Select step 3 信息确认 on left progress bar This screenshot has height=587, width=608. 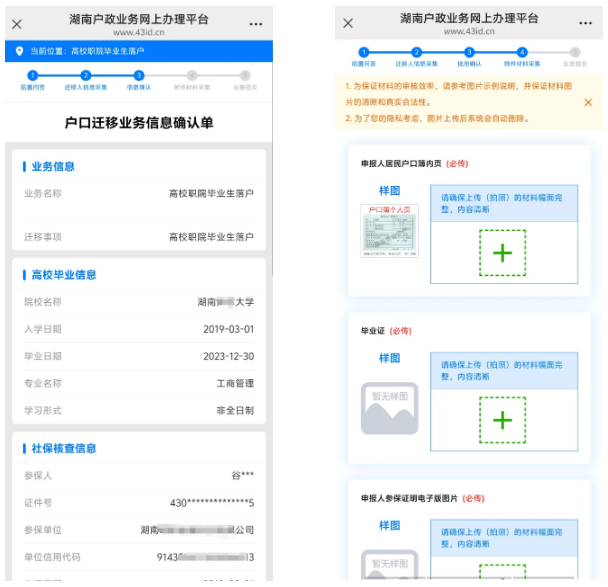[139, 75]
